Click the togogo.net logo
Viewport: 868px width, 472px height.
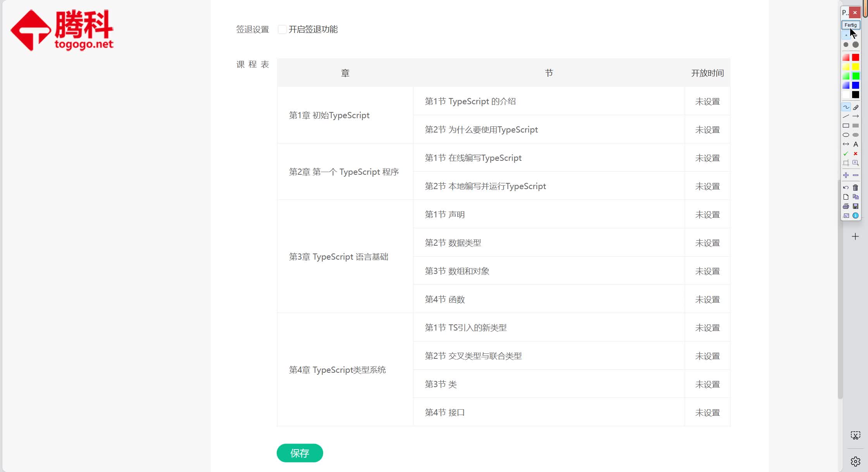tap(62, 30)
